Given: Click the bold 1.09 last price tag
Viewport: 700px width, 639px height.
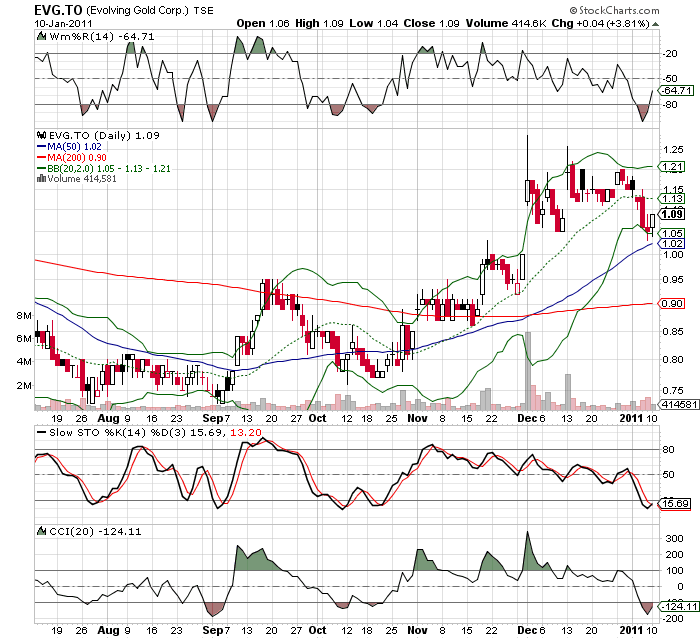Looking at the screenshot, I should (672, 214).
